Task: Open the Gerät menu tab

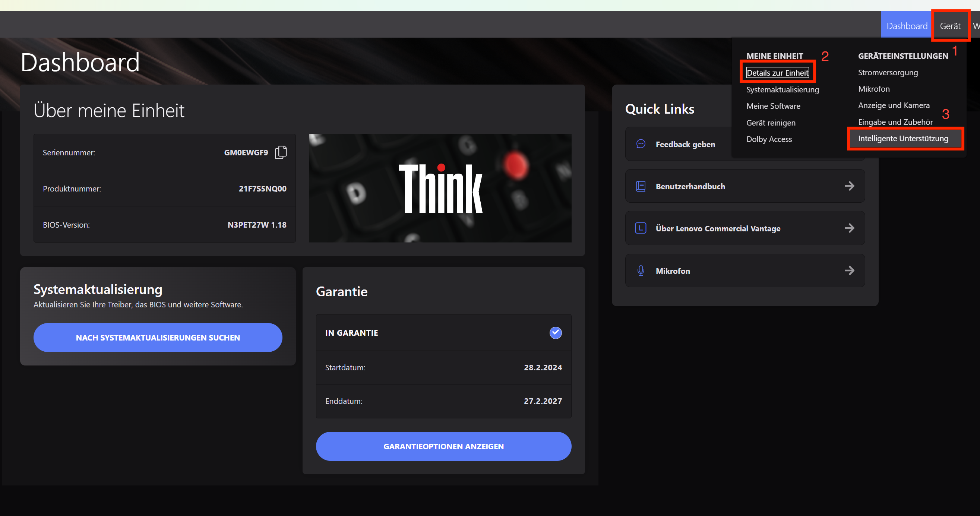Action: [x=950, y=26]
